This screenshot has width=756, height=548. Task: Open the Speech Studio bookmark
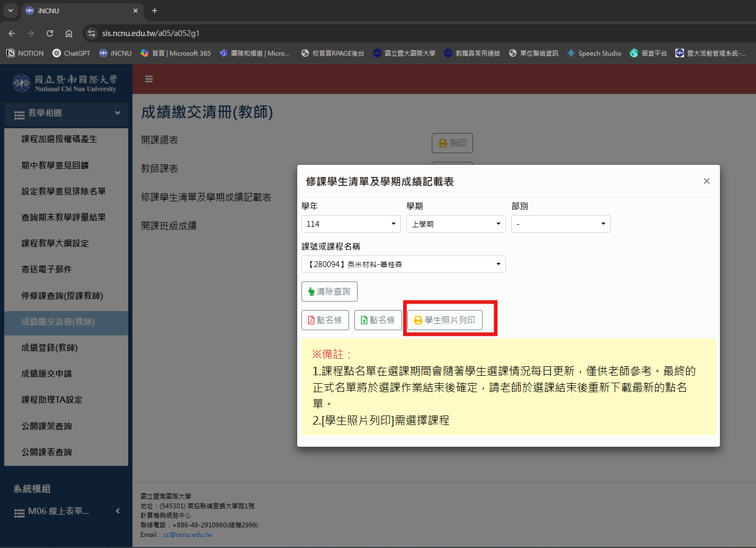pos(594,54)
